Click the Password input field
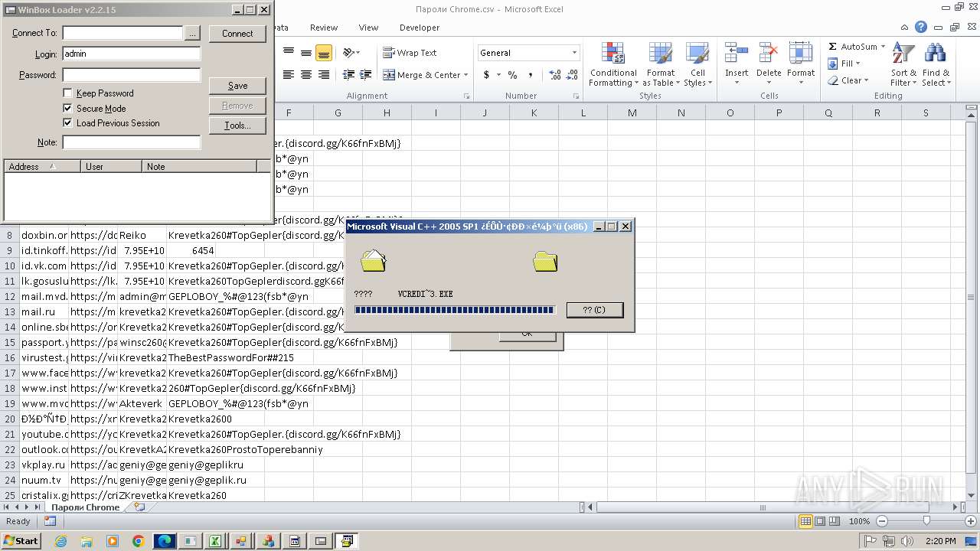This screenshot has width=980, height=551. click(131, 75)
